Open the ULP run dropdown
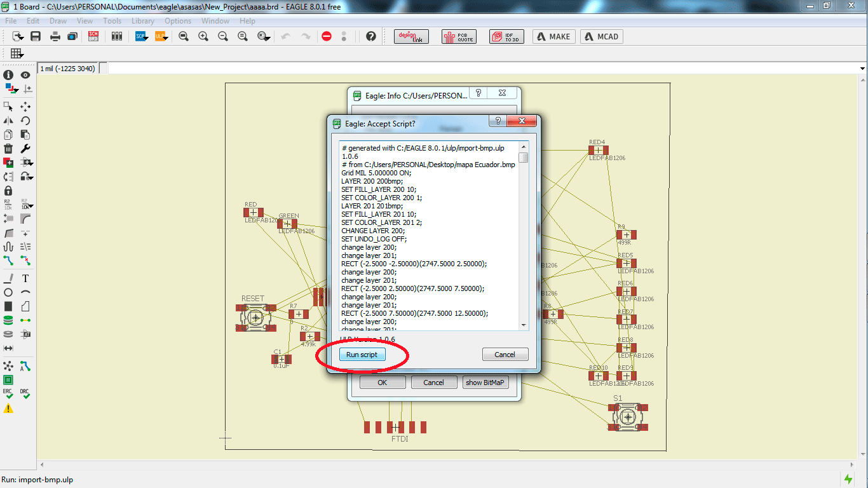Screen dimensions: 868x488 [161, 36]
